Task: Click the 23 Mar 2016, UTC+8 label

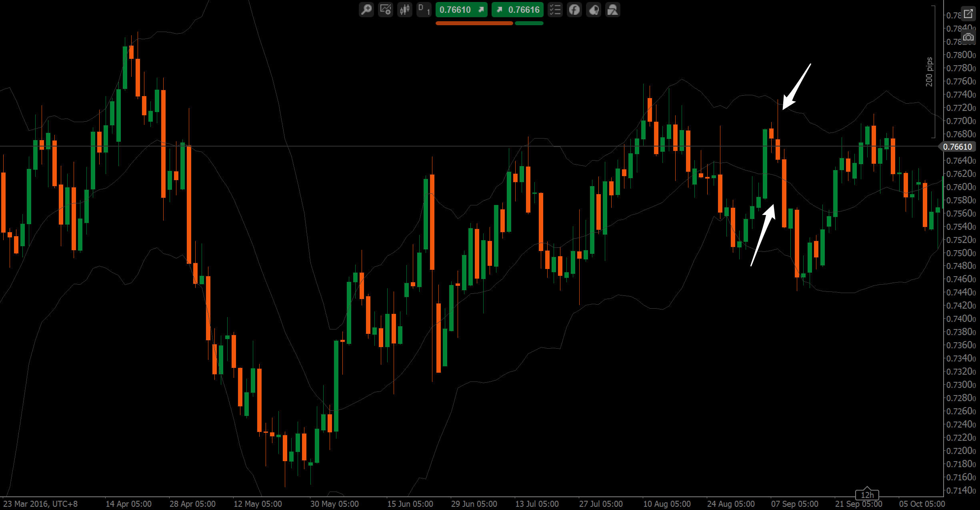Action: click(40, 504)
